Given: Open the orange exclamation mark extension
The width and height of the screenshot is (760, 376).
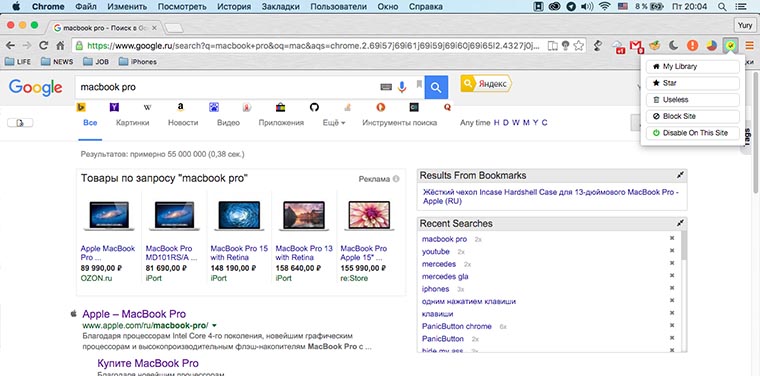Looking at the screenshot, I should tap(693, 46).
